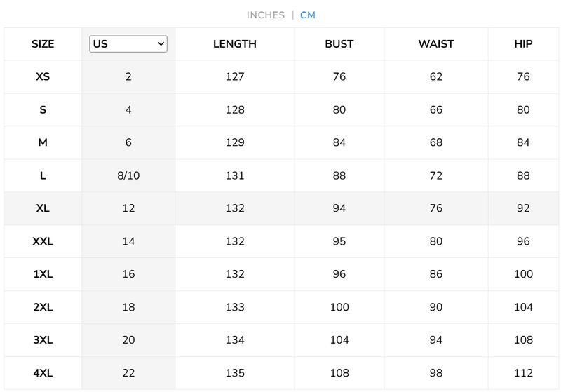
Task: Click the 4XL hip value 112
Action: 523,373
